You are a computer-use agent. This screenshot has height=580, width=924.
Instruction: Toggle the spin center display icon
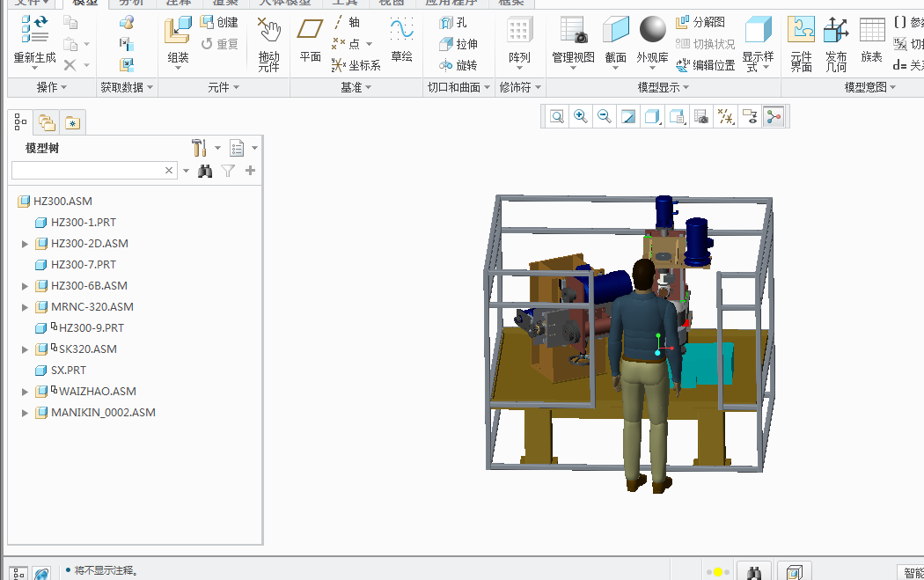[x=774, y=117]
